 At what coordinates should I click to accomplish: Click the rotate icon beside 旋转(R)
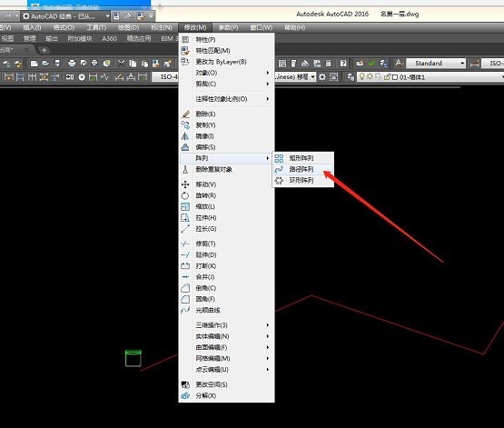tap(185, 195)
